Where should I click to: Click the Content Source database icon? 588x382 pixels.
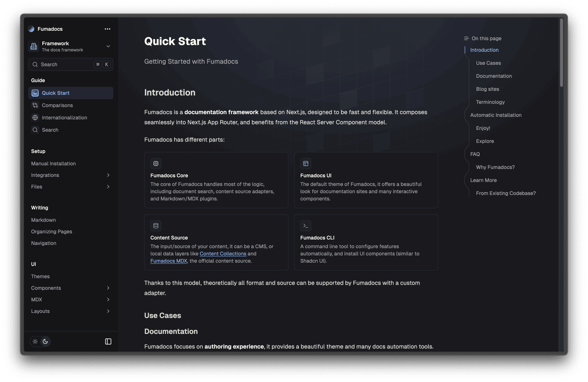[156, 226]
